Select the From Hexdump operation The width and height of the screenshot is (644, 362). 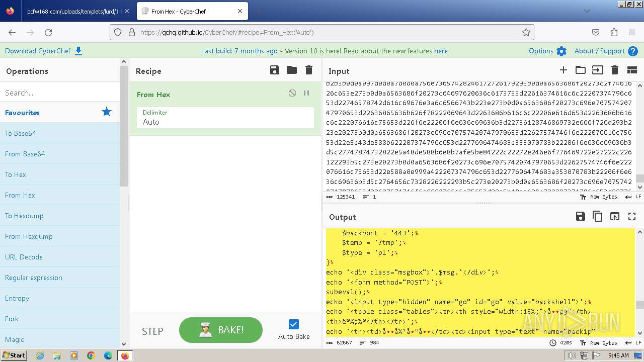pos(59,236)
